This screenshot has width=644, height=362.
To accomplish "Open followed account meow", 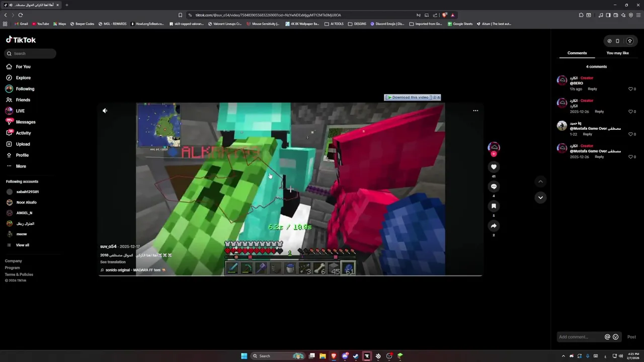I will [21, 234].
